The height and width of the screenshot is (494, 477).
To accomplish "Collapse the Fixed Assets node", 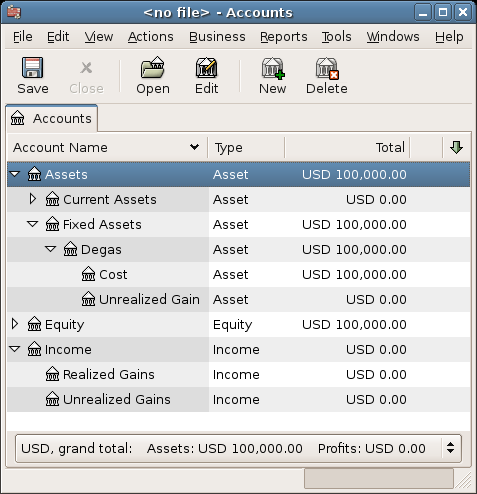I will [x=33, y=224].
